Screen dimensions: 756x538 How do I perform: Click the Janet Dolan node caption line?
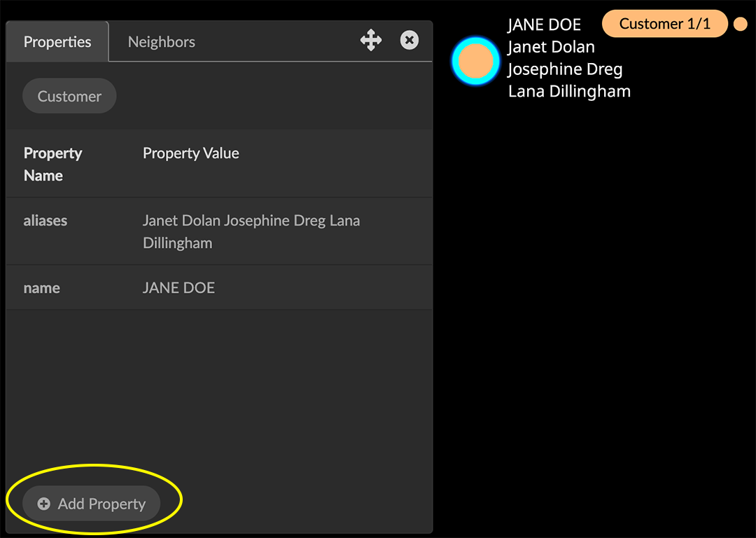(552, 47)
